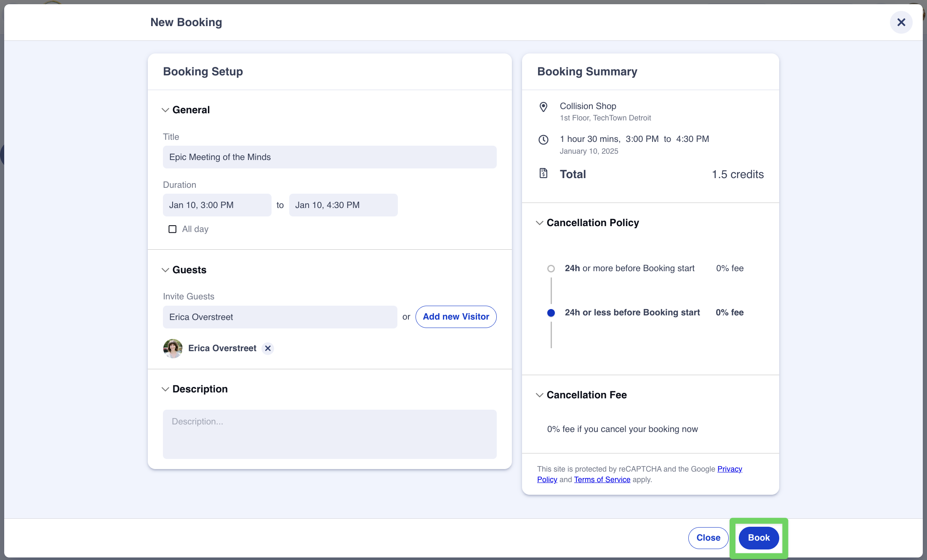Select the 24h or more policy marker
Viewport: 927px width, 560px height.
(551, 269)
